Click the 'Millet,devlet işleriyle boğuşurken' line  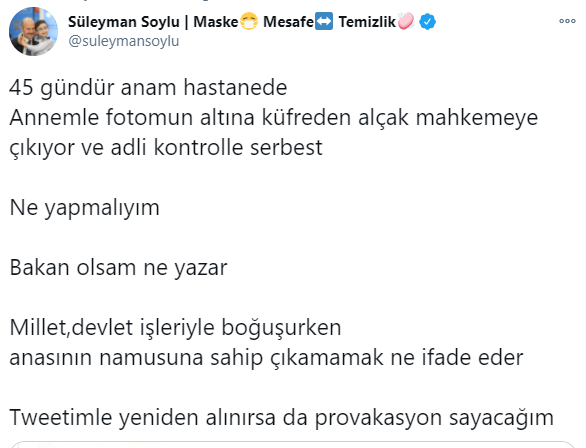175,328
